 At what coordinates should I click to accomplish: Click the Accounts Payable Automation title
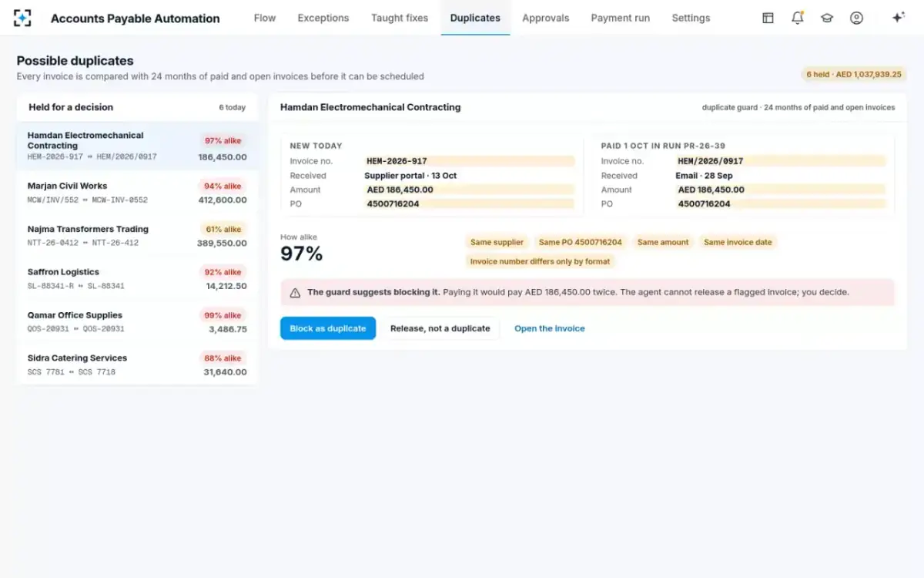pyautogui.click(x=136, y=18)
